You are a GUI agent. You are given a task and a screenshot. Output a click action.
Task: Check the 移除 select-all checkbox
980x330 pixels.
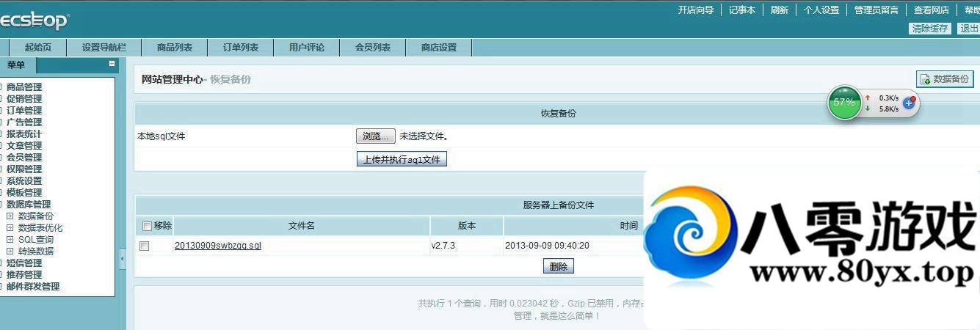(x=147, y=226)
